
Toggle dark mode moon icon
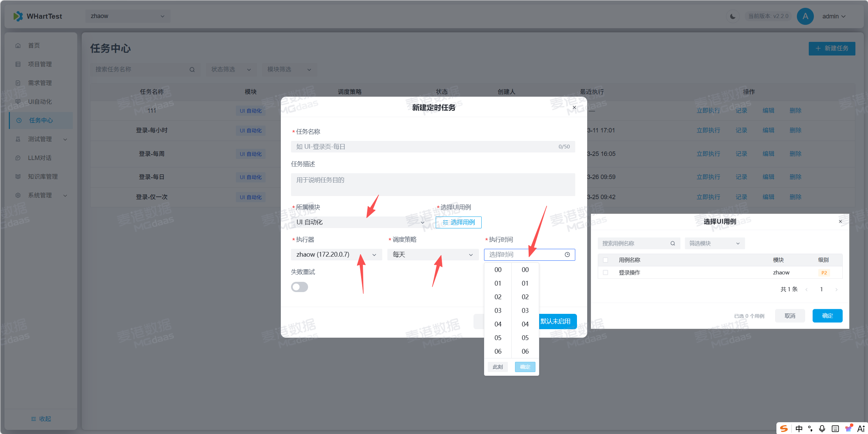733,16
